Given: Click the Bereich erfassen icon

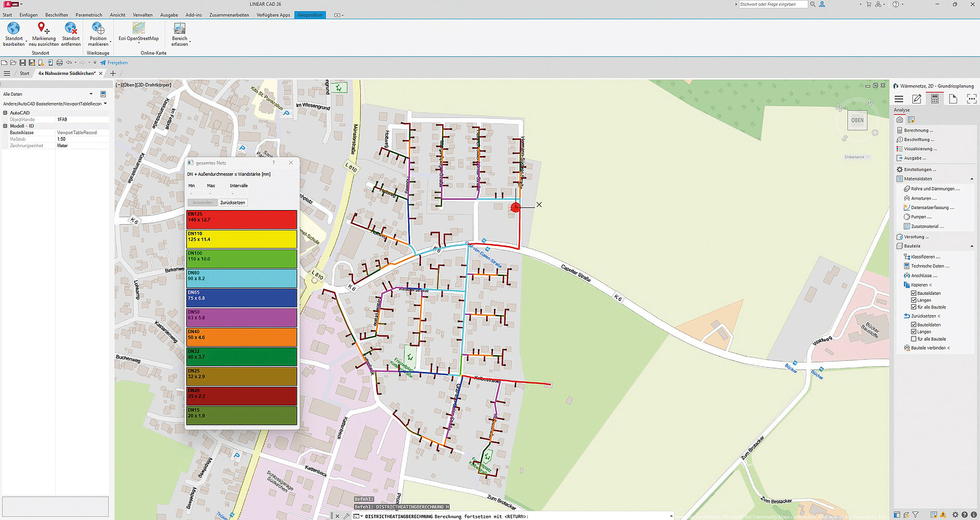Looking at the screenshot, I should tap(179, 29).
